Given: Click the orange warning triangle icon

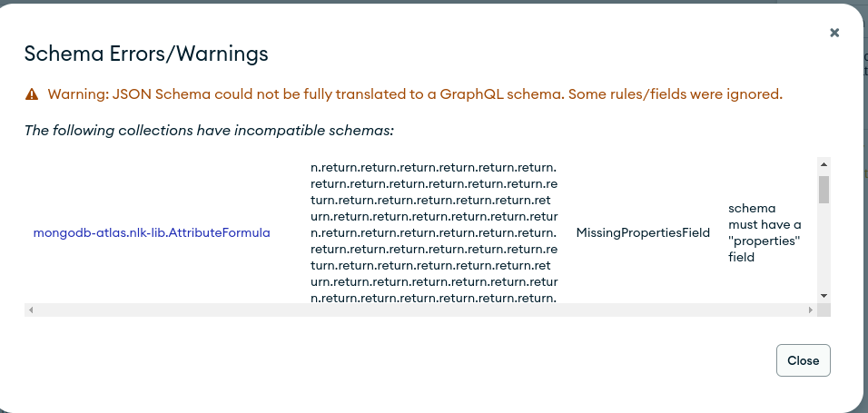Looking at the screenshot, I should point(32,93).
